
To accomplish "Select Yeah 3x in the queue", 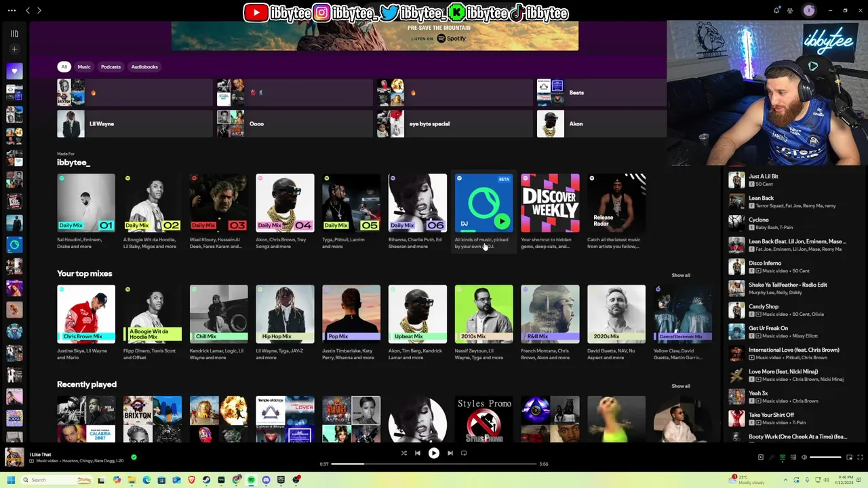I will point(789,396).
